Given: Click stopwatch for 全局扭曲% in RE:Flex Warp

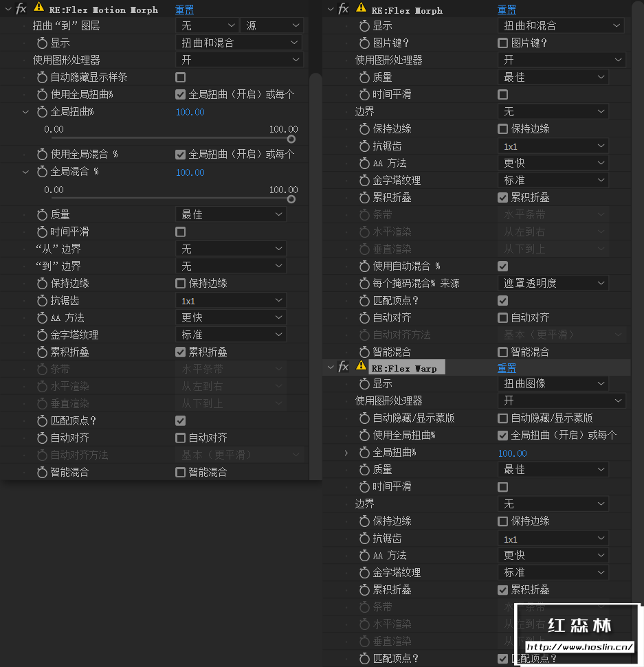Looking at the screenshot, I should (364, 453).
